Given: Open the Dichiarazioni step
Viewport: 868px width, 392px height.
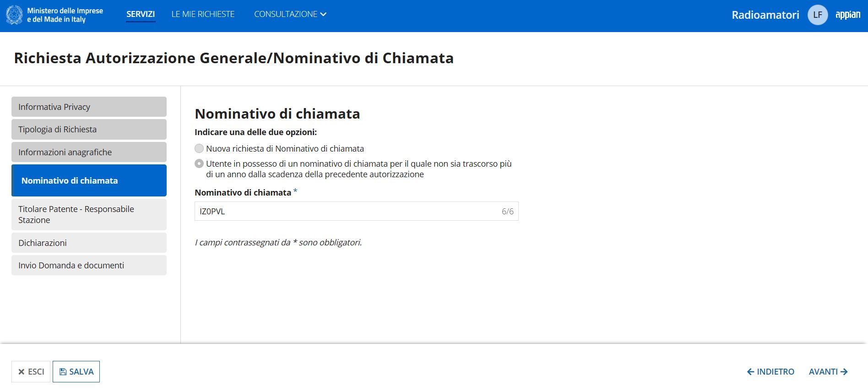Looking at the screenshot, I should pyautogui.click(x=89, y=243).
